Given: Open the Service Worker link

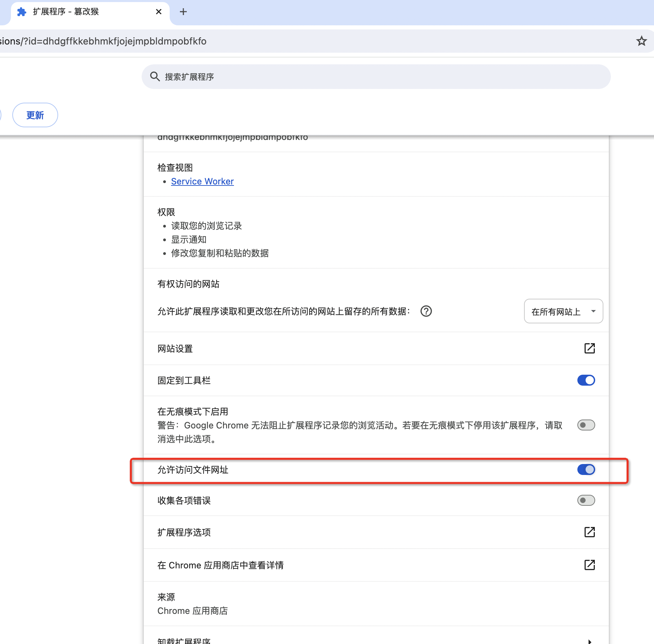Looking at the screenshot, I should [202, 181].
